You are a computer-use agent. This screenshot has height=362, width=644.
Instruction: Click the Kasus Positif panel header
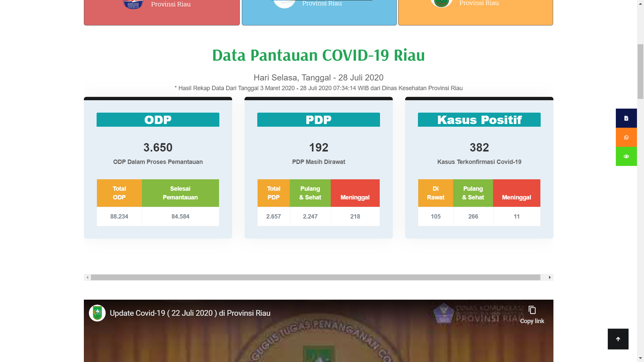coord(479,120)
